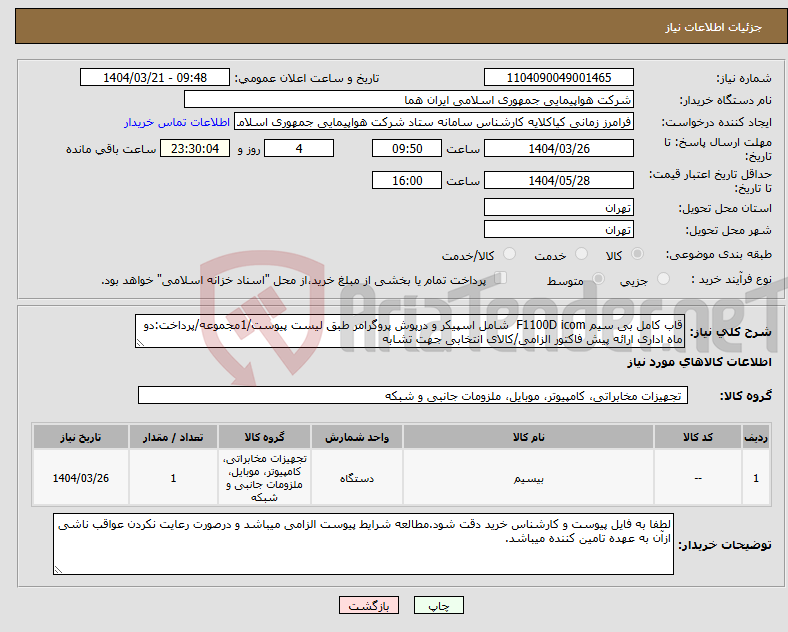Click the بیسیم item name cell
Image resolution: width=788 pixels, height=632 pixels.
coord(528,478)
